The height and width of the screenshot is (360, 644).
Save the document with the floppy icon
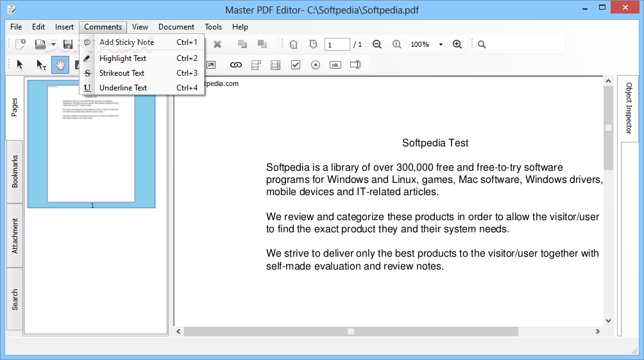(68, 44)
